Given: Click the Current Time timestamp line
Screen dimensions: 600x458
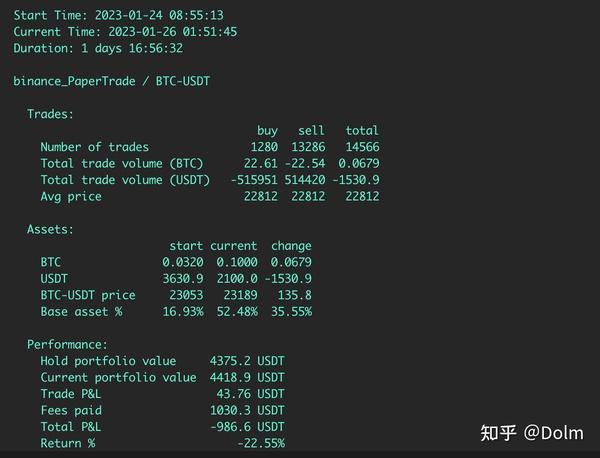Looking at the screenshot, I should (125, 32).
